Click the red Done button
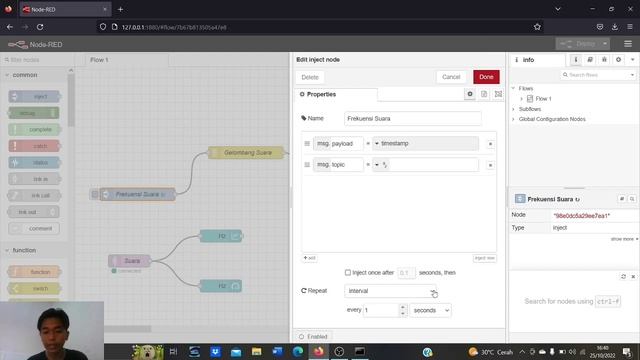This screenshot has width=640, height=360. click(486, 77)
